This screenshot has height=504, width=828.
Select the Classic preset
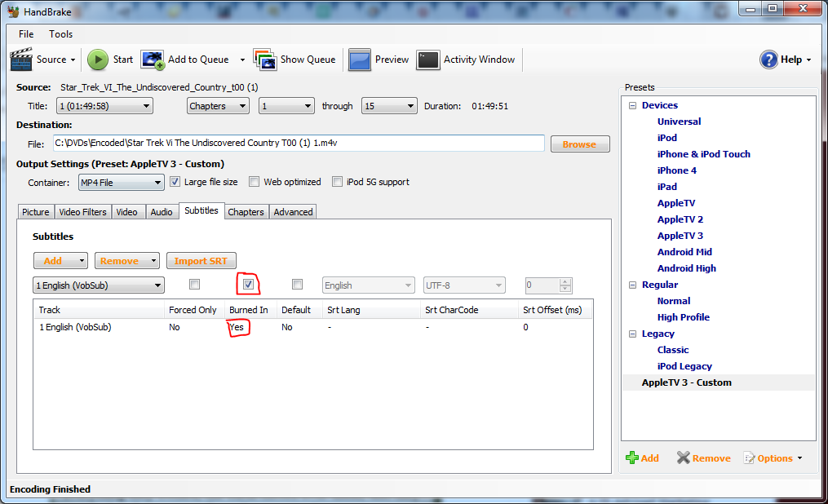click(x=673, y=350)
